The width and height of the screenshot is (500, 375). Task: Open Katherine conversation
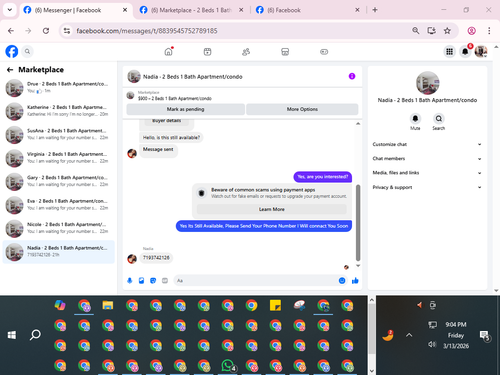(x=59, y=111)
